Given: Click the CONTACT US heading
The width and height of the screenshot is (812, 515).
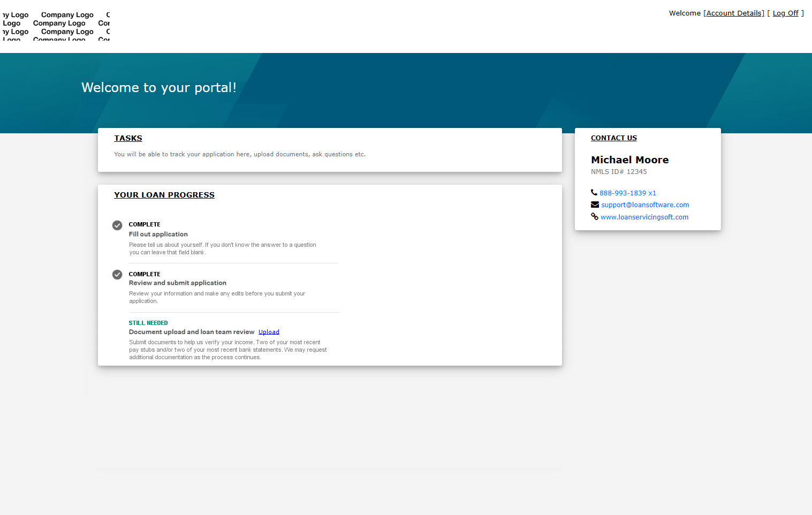Looking at the screenshot, I should pos(613,138).
